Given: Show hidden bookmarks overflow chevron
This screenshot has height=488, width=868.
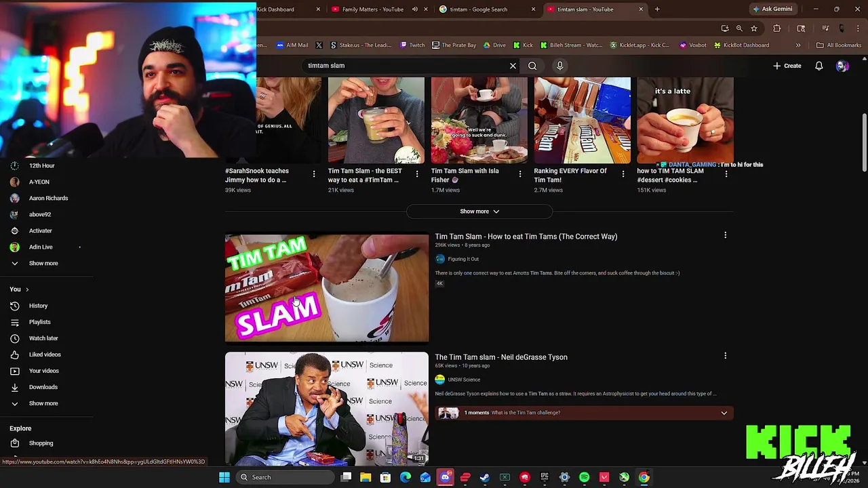Looking at the screenshot, I should point(798,45).
